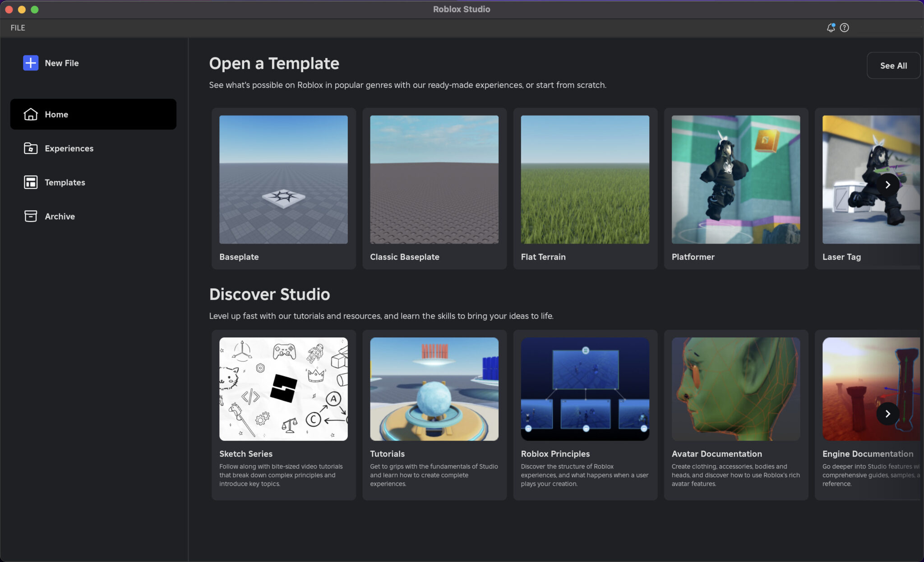Click the New File plus icon
This screenshot has width=924, height=562.
tap(30, 63)
